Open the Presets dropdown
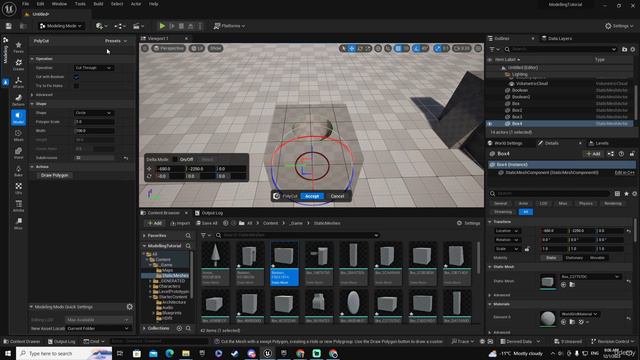Screen dimensions: 640x360 click(116, 41)
